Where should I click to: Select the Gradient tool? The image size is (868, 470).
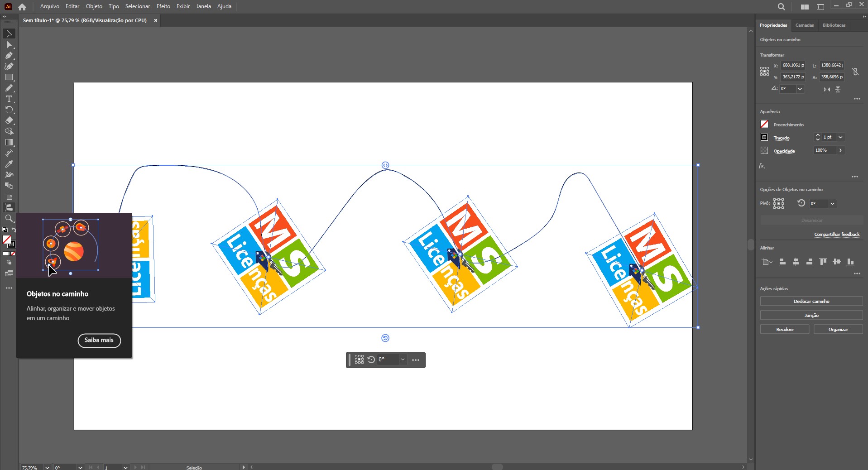pos(9,143)
